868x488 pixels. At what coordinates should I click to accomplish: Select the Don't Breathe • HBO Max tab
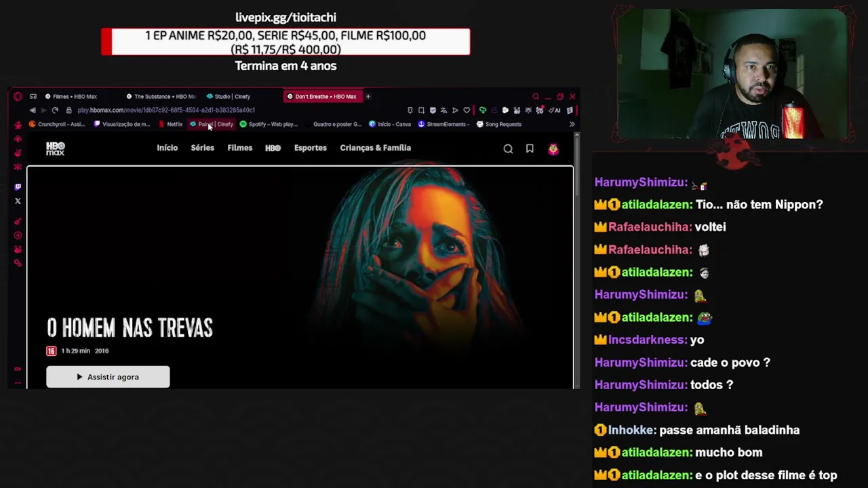tap(323, 96)
